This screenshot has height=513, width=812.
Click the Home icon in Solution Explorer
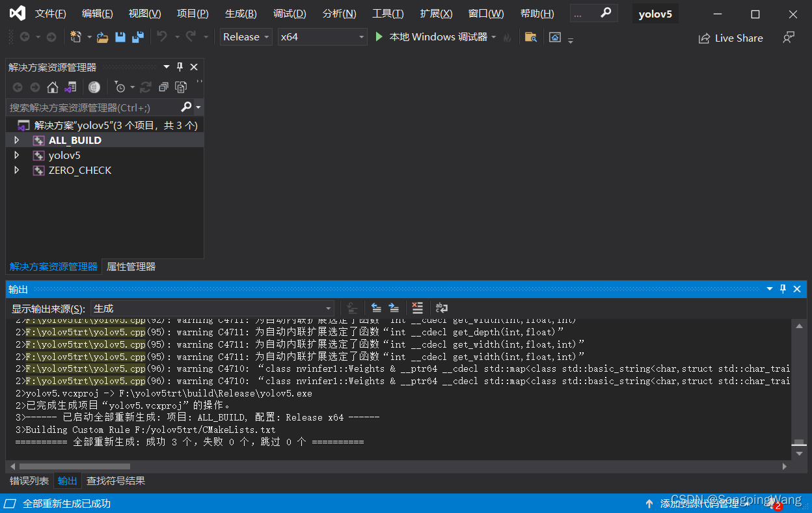(x=53, y=87)
